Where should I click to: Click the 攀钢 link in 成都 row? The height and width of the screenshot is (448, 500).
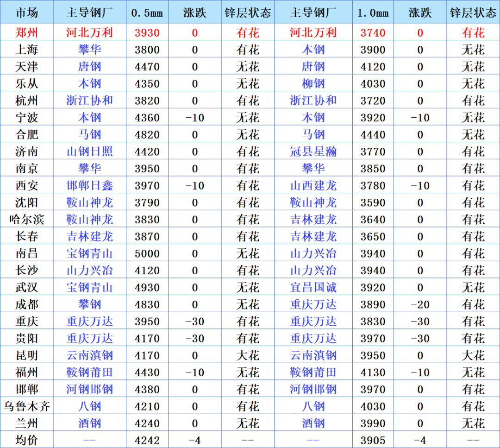click(90, 304)
